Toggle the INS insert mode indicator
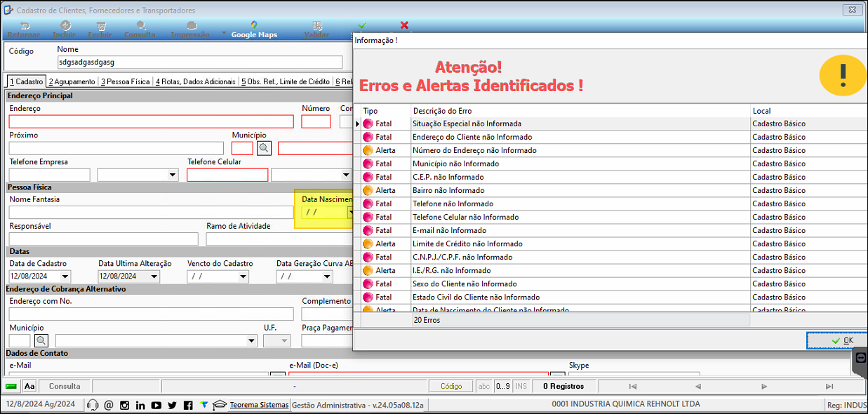The width and height of the screenshot is (868, 414). (521, 386)
